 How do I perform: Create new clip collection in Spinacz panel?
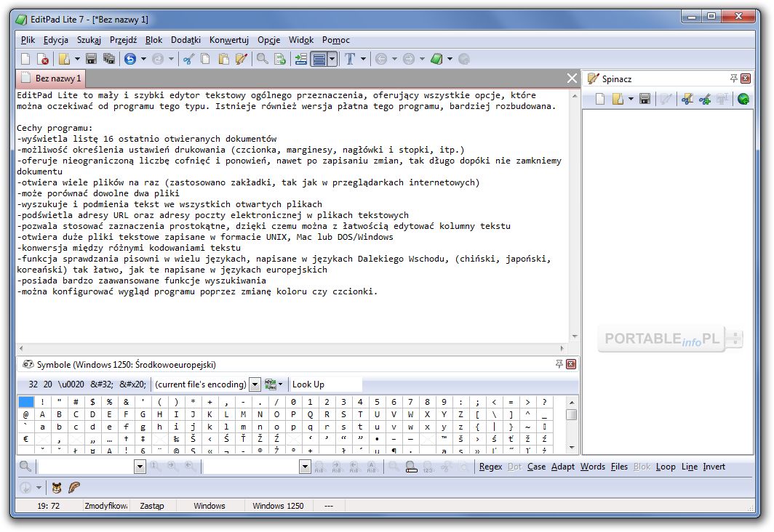tap(599, 99)
